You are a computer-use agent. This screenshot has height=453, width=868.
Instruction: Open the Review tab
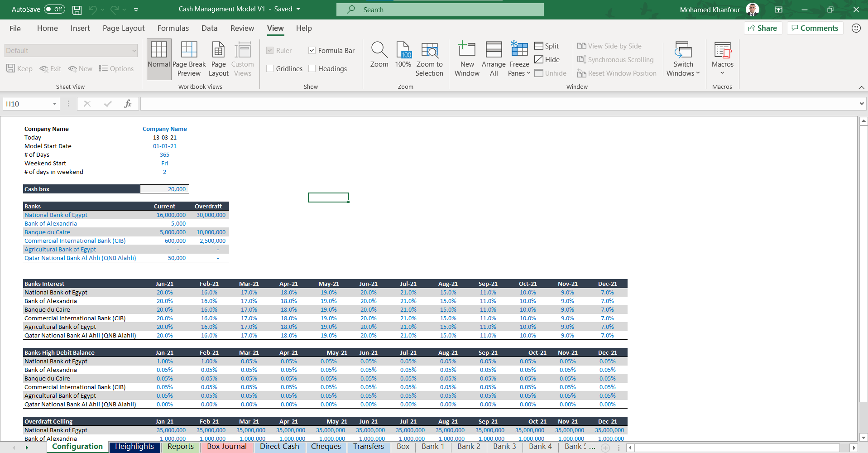coord(242,28)
